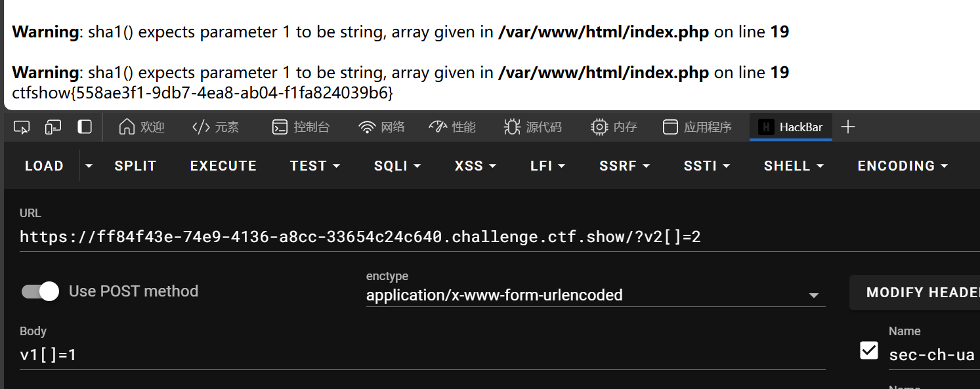Uncheck the sec-ch-ua header checkbox

pyautogui.click(x=869, y=350)
